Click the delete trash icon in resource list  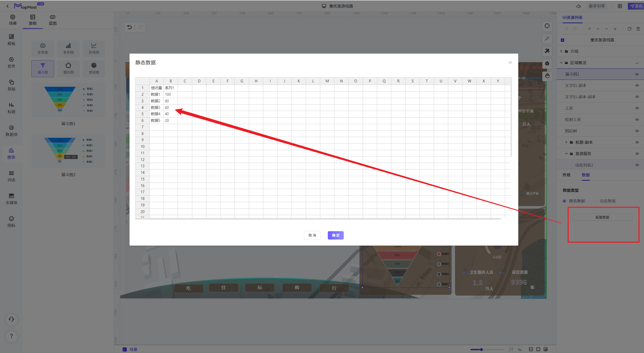click(638, 29)
